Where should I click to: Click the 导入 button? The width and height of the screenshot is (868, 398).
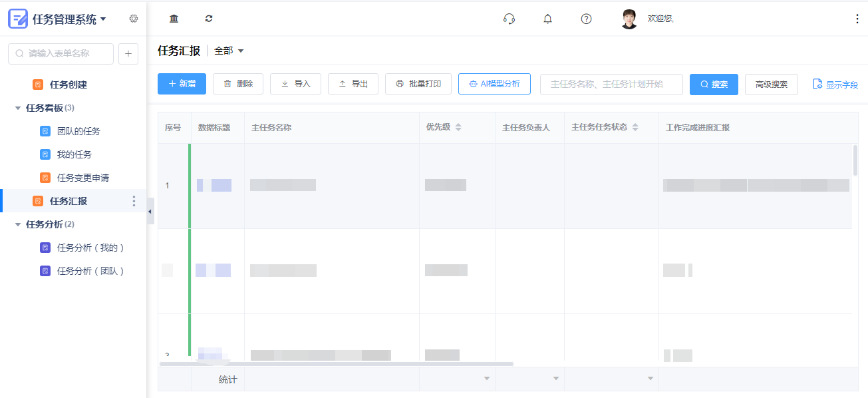pos(296,84)
